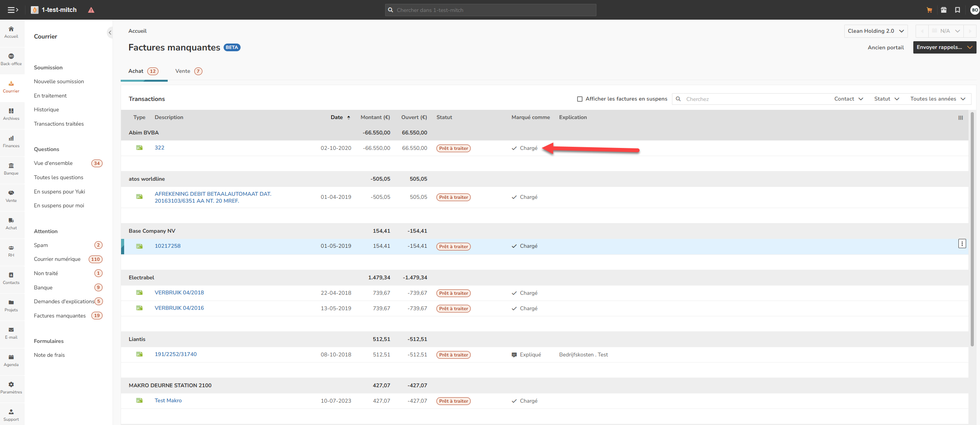Open the Finances sidebar icon

(x=11, y=141)
